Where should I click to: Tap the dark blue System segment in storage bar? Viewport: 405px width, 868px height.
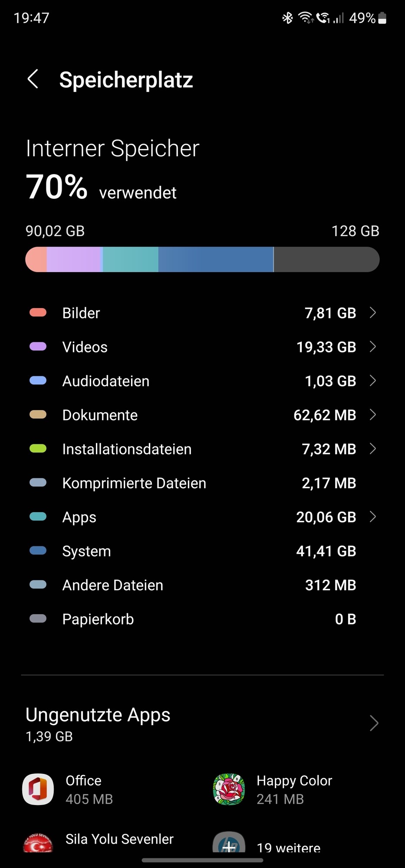click(216, 260)
